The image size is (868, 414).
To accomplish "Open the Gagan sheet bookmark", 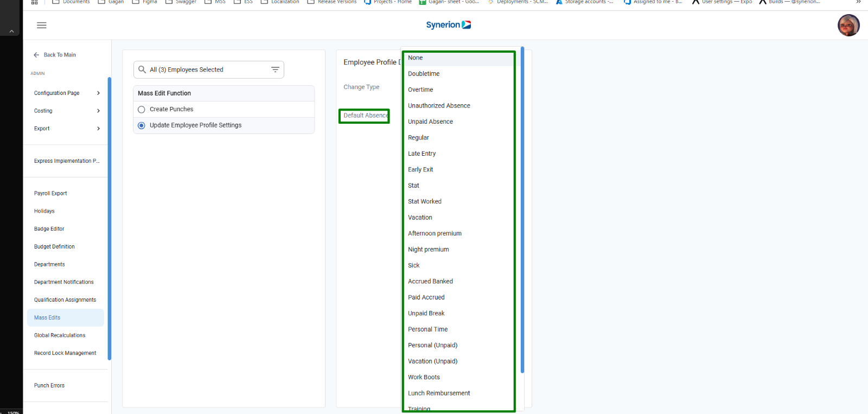I will 449,2.
